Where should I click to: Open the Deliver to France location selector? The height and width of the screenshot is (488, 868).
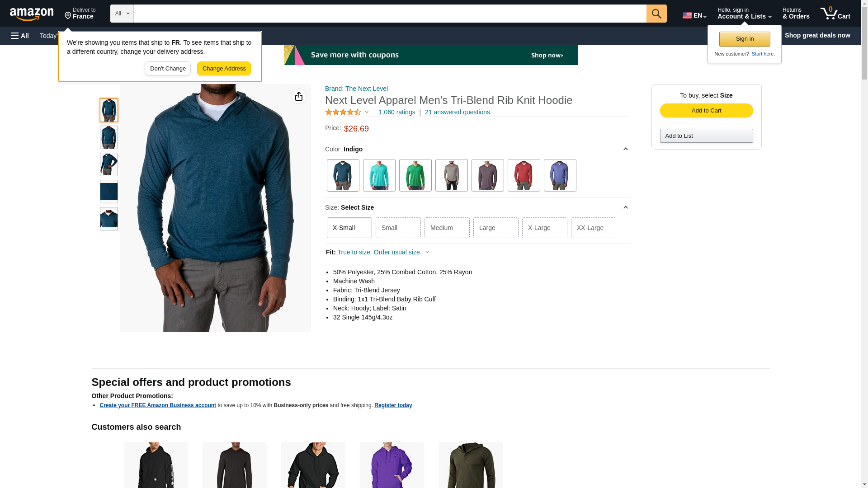point(80,14)
